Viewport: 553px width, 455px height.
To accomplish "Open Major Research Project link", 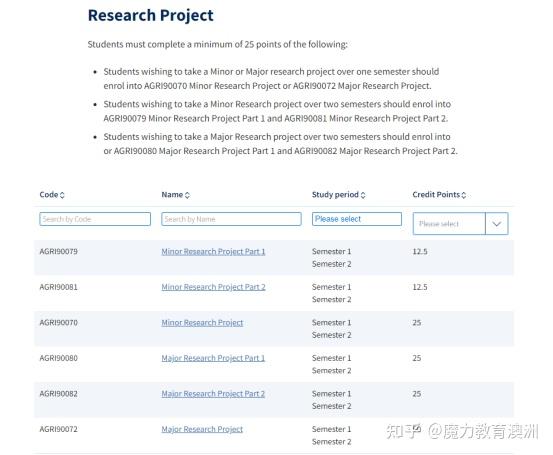I will 202,429.
